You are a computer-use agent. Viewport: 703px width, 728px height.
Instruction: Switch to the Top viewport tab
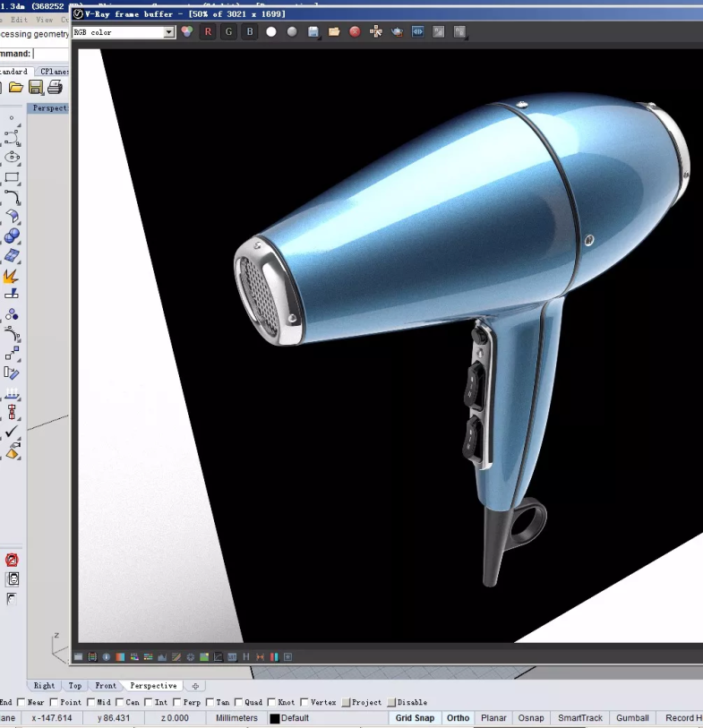tap(75, 686)
